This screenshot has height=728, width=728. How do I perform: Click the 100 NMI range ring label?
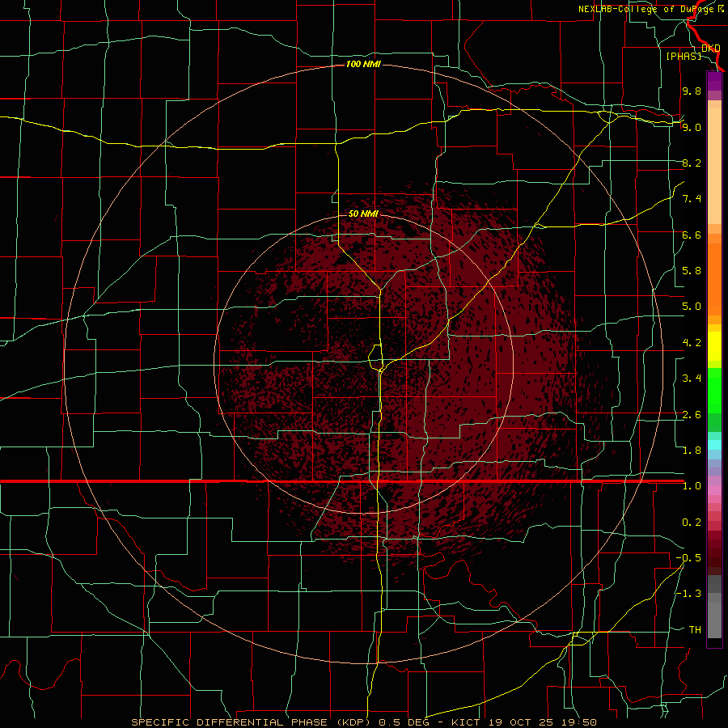coord(363,64)
